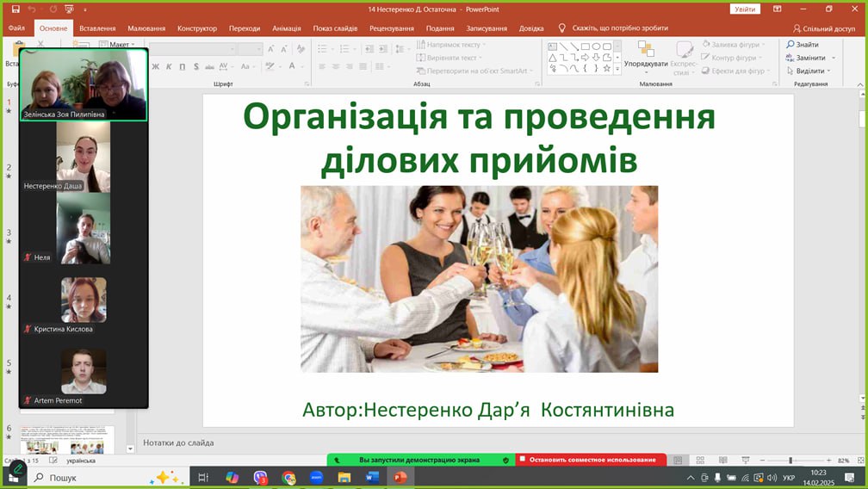Open the Copilot app in taskbar
Screen dimensions: 868x489
click(x=232, y=477)
